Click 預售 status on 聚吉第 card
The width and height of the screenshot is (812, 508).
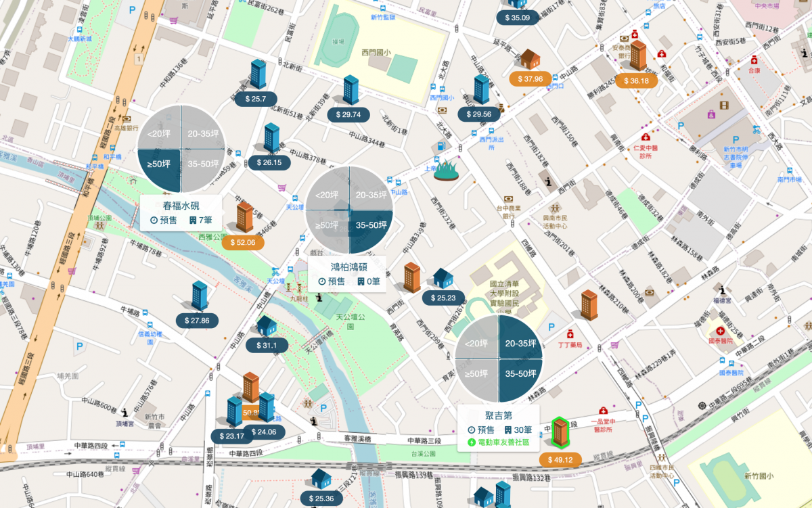click(480, 430)
